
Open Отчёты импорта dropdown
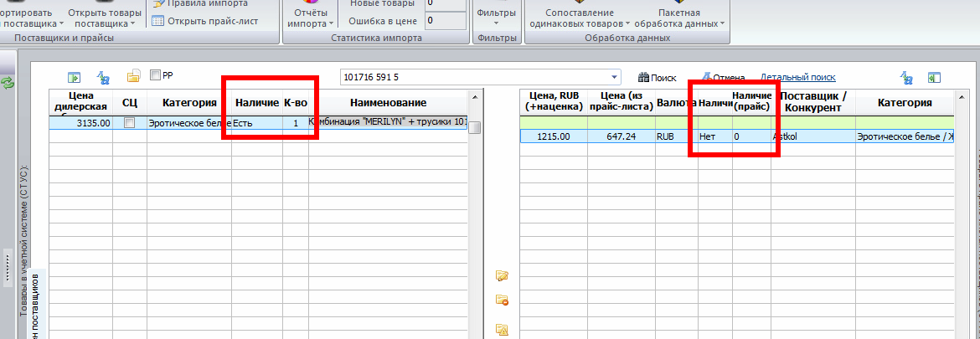(x=311, y=18)
